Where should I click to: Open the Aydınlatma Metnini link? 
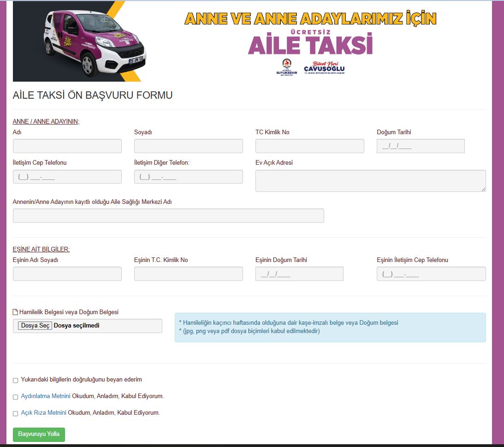[x=46, y=396]
